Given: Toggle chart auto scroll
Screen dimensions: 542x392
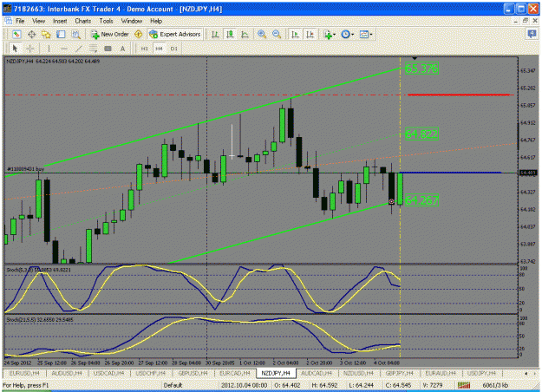Looking at the screenshot, I should (295, 34).
